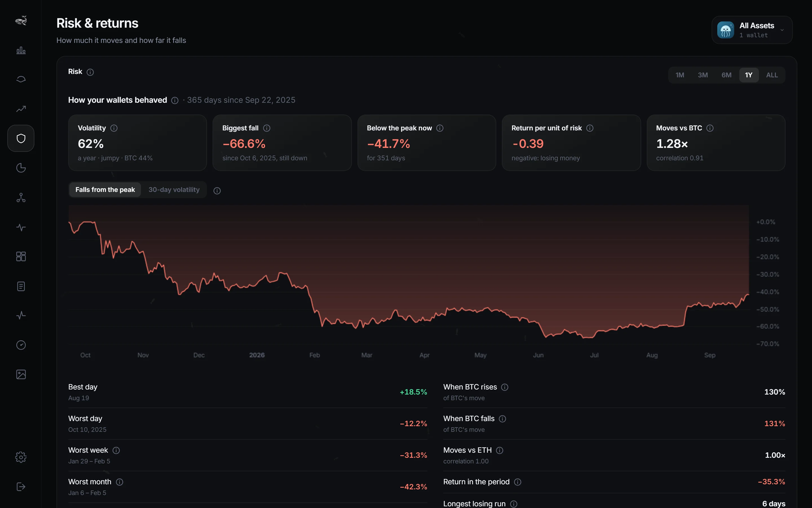Click the whale logo in sidebar
The height and width of the screenshot is (508, 812).
click(21, 21)
